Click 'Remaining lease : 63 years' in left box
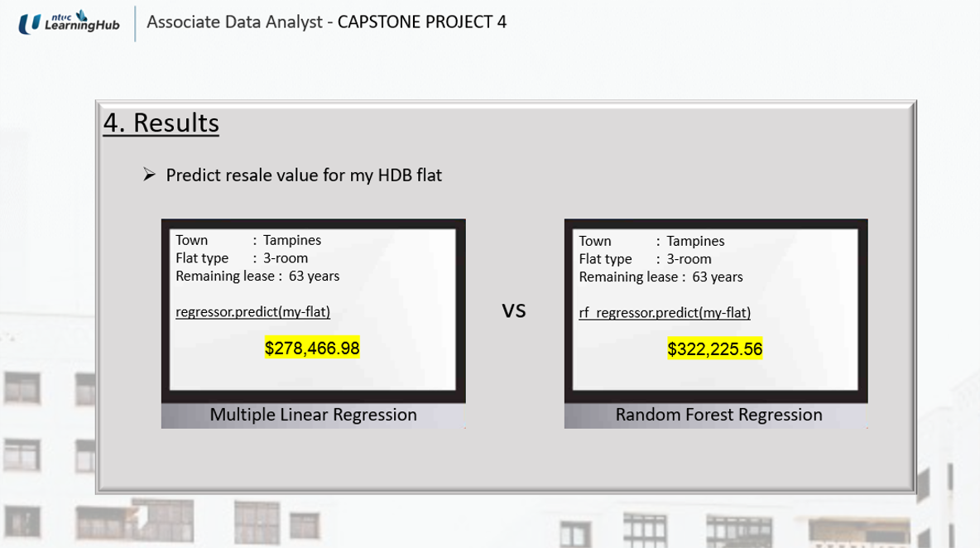The width and height of the screenshot is (980, 548). (x=257, y=276)
